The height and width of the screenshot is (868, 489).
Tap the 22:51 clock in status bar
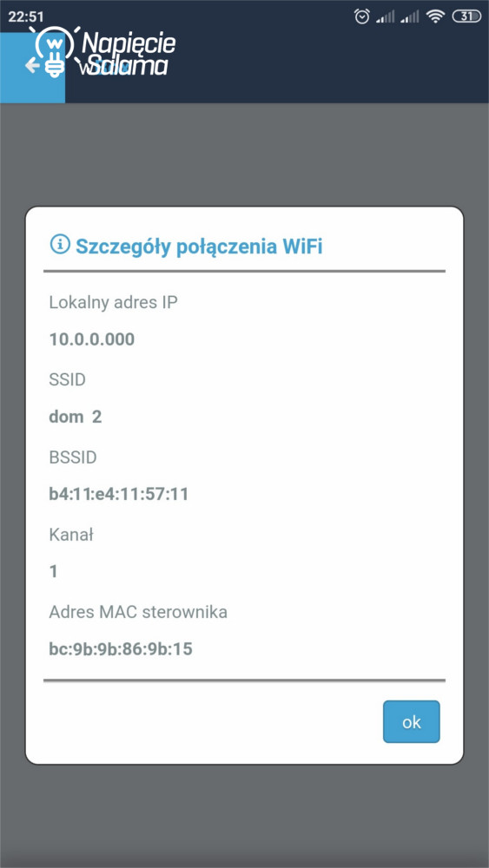[26, 17]
